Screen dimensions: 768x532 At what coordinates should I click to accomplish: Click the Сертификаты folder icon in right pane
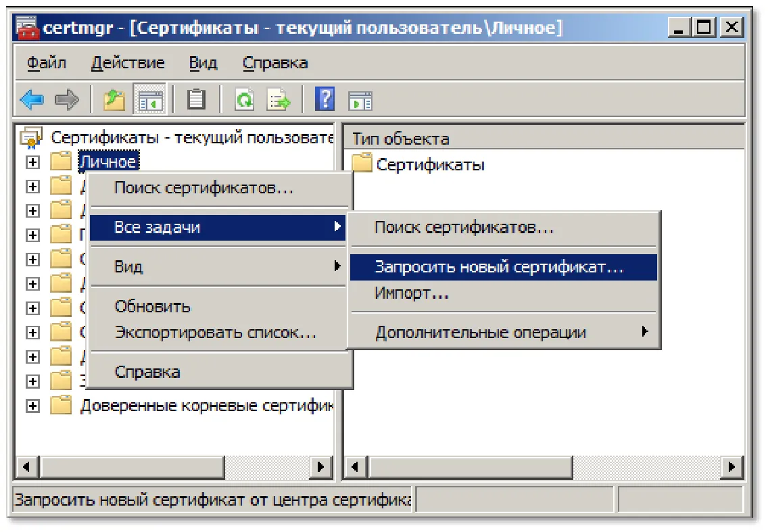pos(362,163)
